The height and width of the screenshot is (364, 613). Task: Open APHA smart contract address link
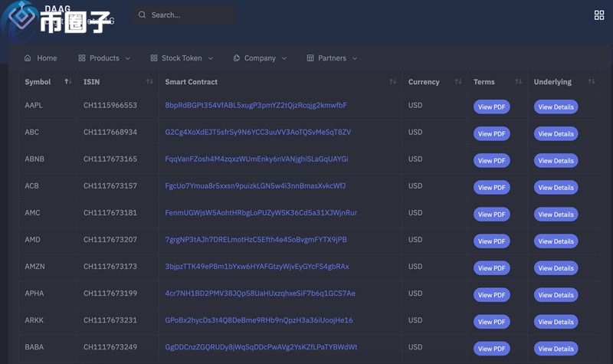(x=260, y=293)
